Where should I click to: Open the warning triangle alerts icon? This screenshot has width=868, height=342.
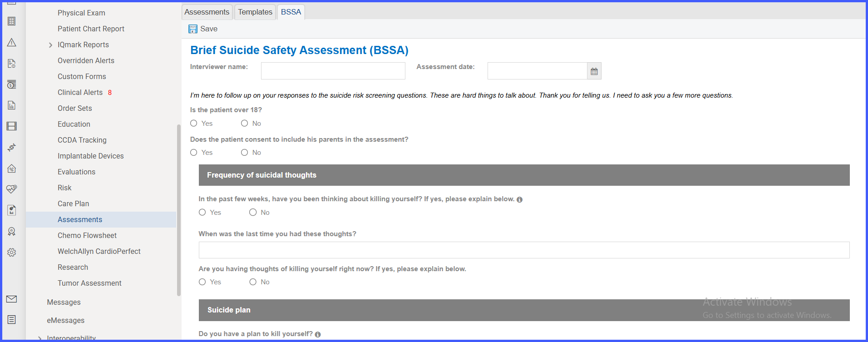pyautogui.click(x=12, y=42)
